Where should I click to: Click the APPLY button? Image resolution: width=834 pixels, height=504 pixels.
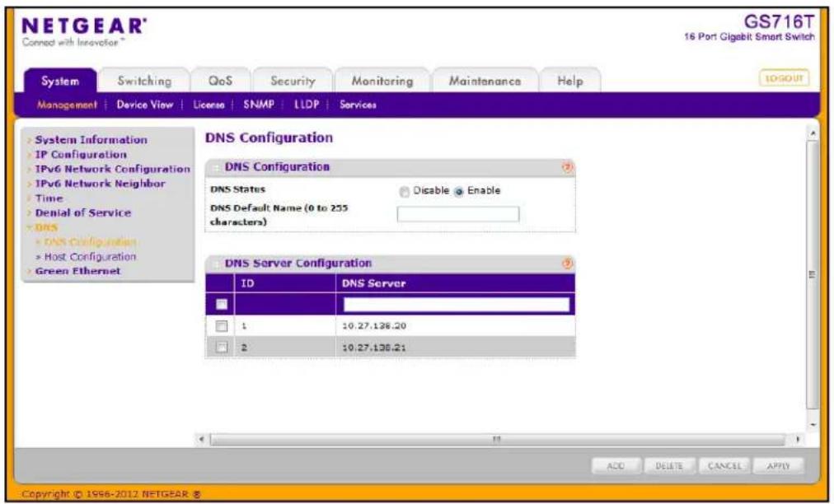[x=779, y=466]
